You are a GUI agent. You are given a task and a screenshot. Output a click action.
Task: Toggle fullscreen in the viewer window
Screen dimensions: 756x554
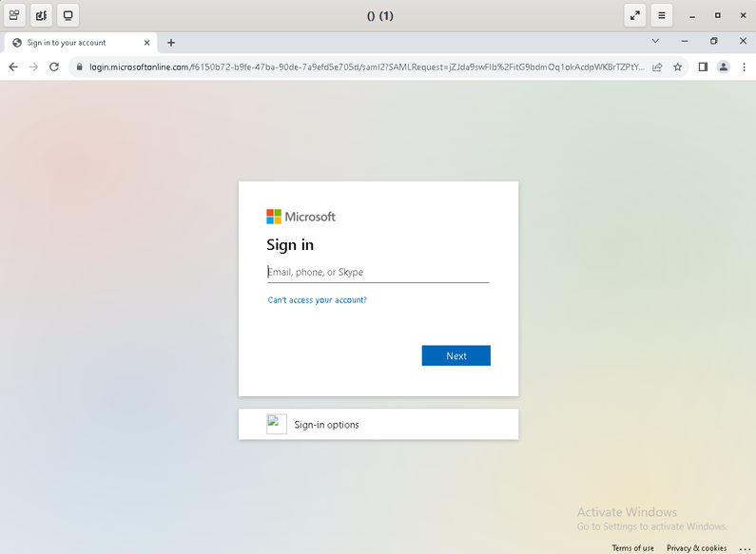(x=635, y=15)
